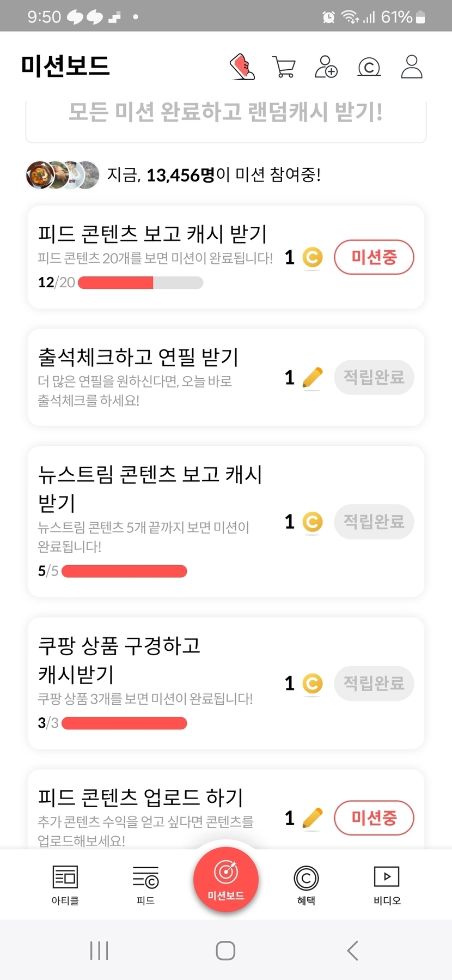The image size is (452, 980).
Task: Tap the red sneaker icon in header
Action: (242, 67)
